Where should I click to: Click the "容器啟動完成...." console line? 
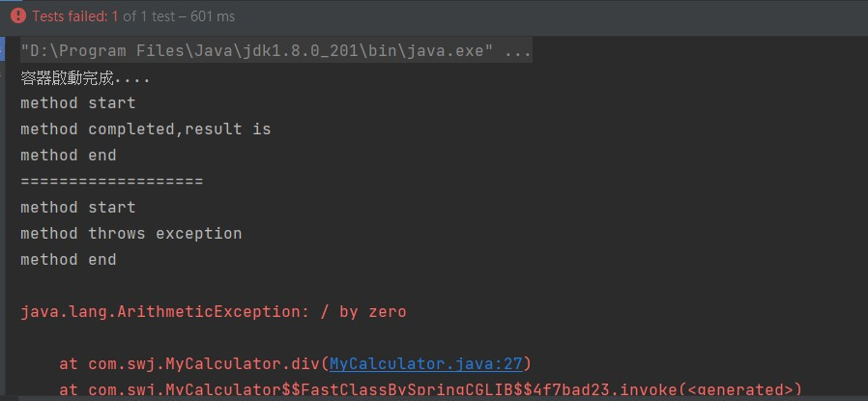point(85,78)
